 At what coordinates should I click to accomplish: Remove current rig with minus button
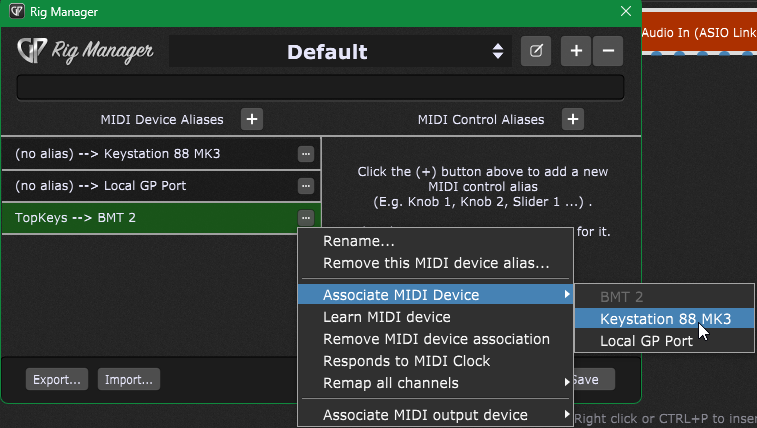coord(607,51)
